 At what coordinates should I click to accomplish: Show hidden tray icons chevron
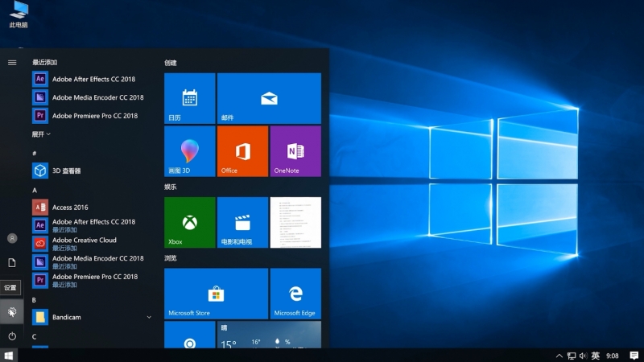pos(559,356)
